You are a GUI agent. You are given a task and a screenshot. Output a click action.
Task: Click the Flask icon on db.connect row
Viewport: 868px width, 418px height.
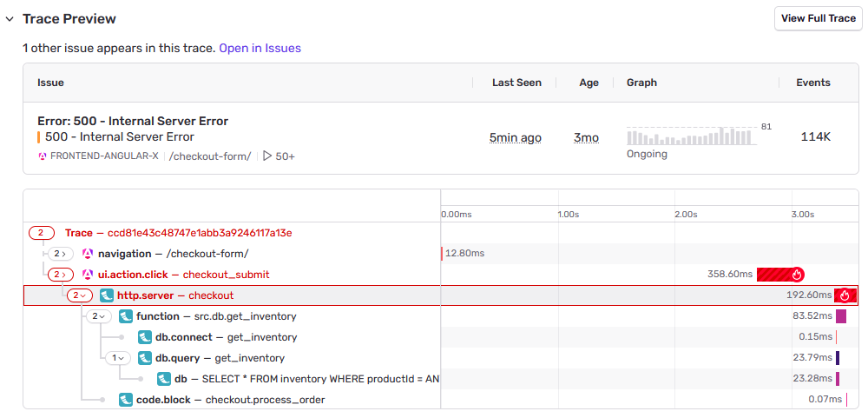click(145, 337)
